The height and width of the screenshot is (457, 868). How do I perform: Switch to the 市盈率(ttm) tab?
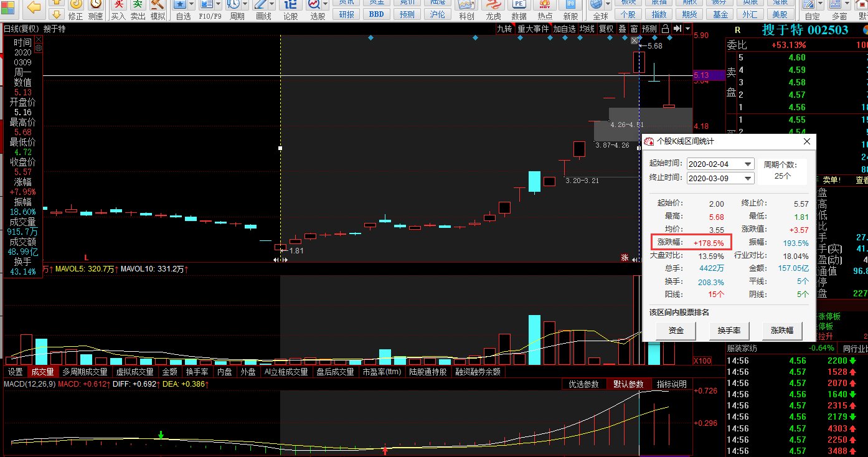[381, 372]
